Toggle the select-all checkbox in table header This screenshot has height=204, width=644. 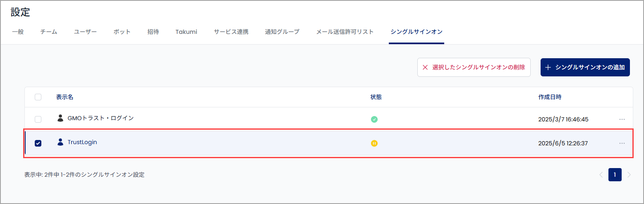38,97
